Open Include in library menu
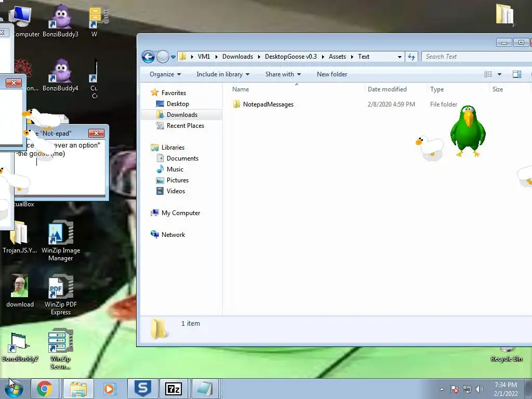 pyautogui.click(x=223, y=74)
